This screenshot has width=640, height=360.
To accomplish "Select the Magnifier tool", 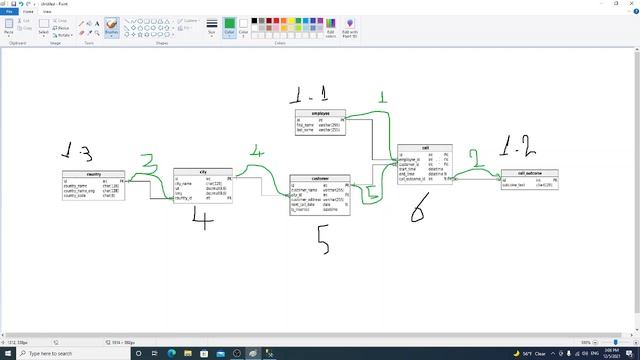I will point(97,33).
